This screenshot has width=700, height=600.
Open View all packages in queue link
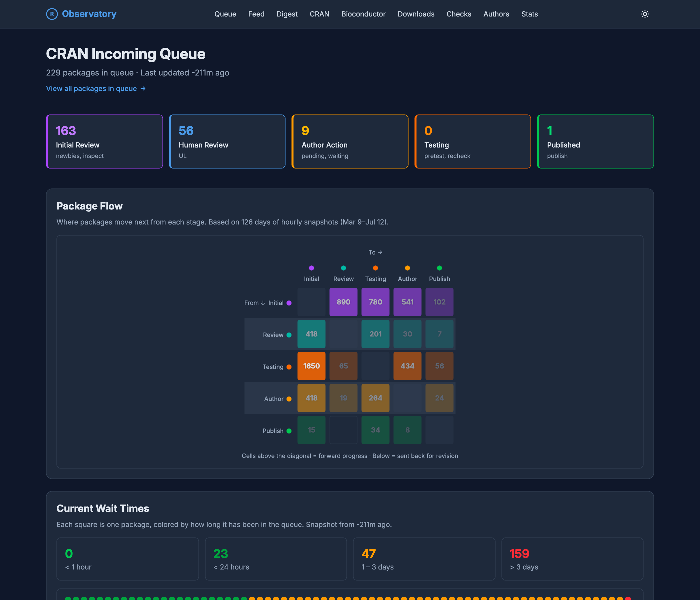pyautogui.click(x=95, y=88)
